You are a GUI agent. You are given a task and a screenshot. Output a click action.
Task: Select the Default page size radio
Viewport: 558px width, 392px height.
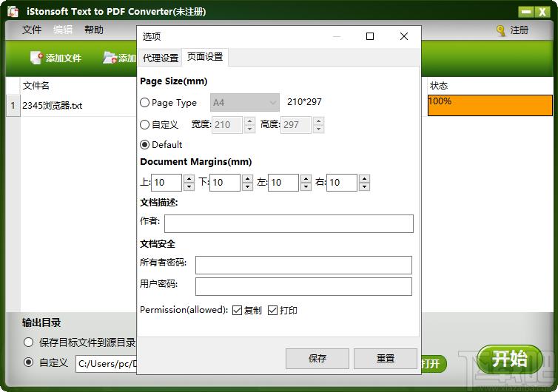click(144, 145)
